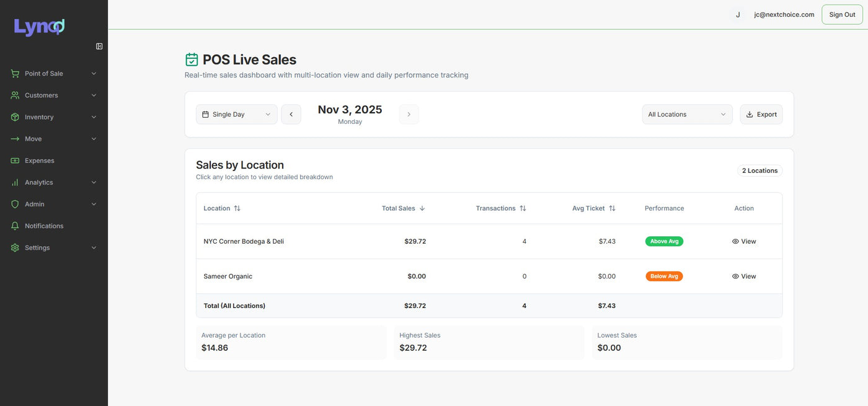Toggle sort on Transactions column
This screenshot has width=868, height=406.
coord(500,208)
